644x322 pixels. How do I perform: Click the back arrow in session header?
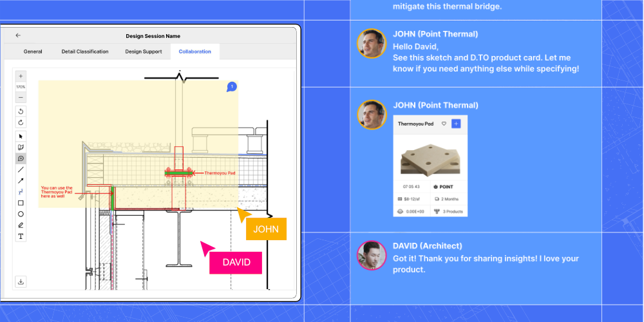(18, 36)
